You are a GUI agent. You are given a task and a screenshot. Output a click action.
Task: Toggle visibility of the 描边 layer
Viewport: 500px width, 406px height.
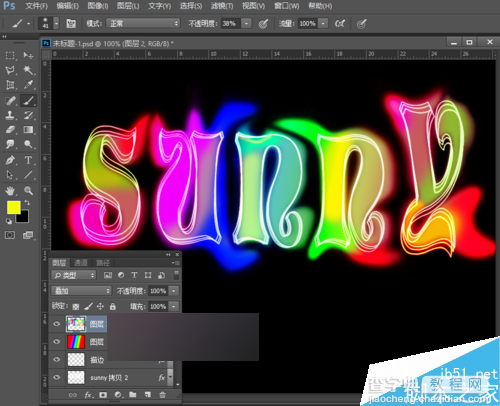coord(57,360)
